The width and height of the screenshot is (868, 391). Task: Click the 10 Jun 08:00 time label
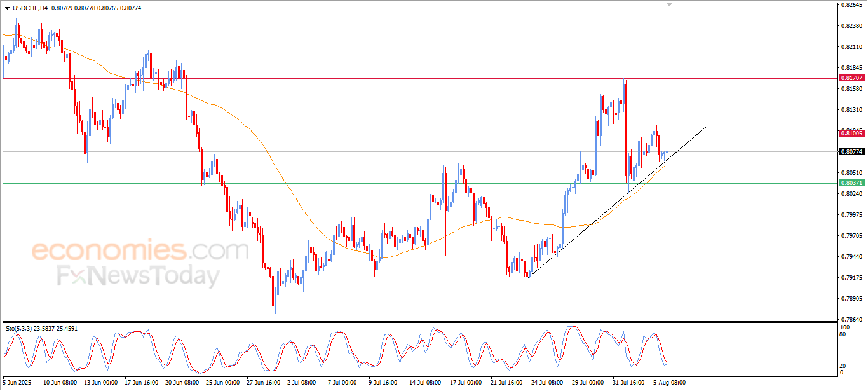click(60, 383)
